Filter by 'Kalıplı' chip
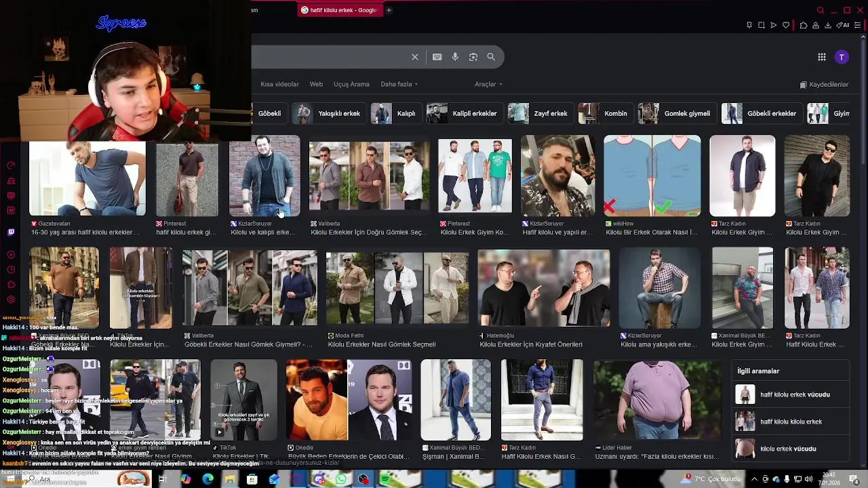868x488 pixels. click(397, 113)
